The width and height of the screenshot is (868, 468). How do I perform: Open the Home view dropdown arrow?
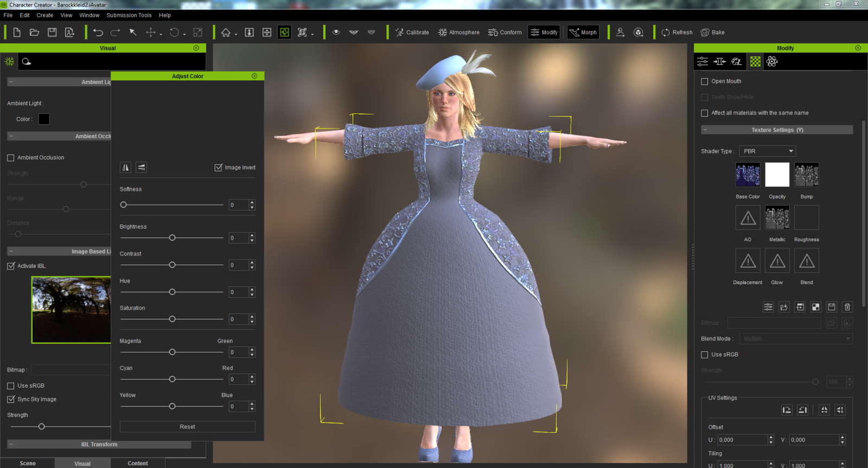click(236, 35)
